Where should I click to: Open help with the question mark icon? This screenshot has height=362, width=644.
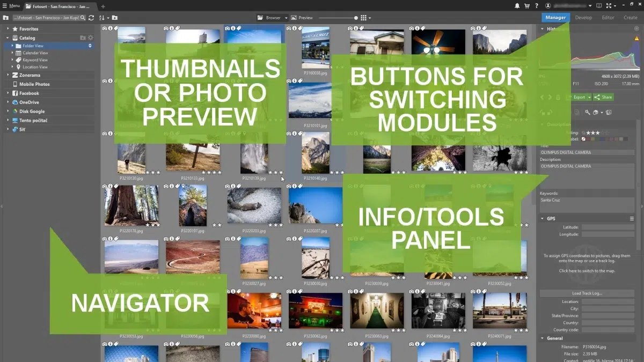click(537, 6)
